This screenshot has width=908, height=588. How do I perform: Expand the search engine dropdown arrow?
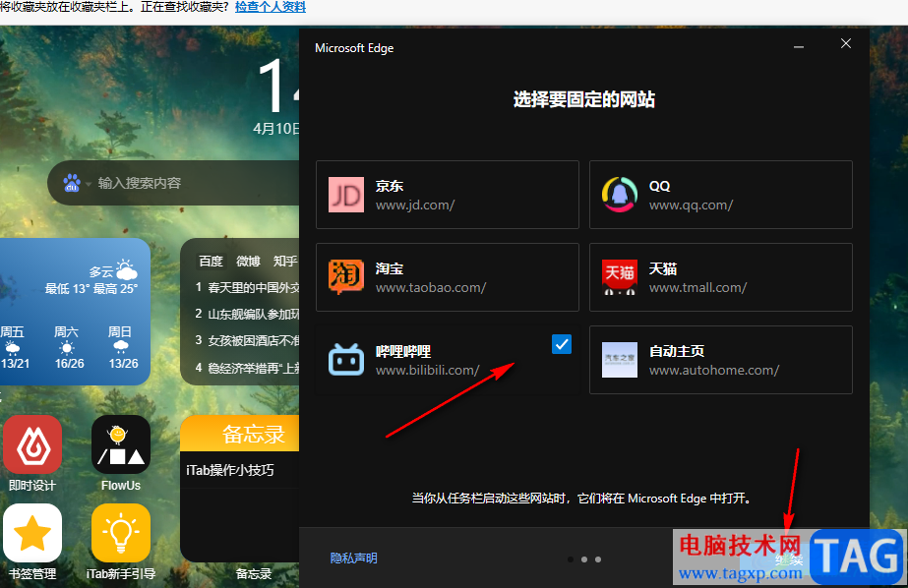pos(89,184)
